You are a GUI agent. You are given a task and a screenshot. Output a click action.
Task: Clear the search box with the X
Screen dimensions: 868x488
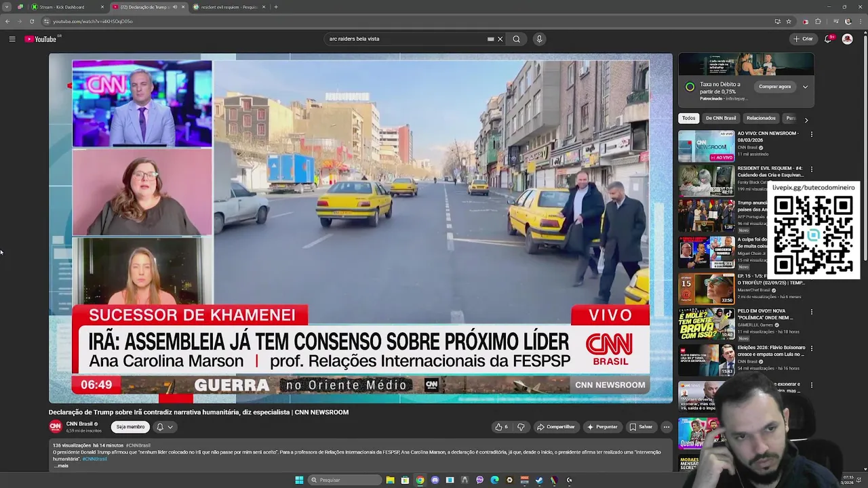click(500, 39)
